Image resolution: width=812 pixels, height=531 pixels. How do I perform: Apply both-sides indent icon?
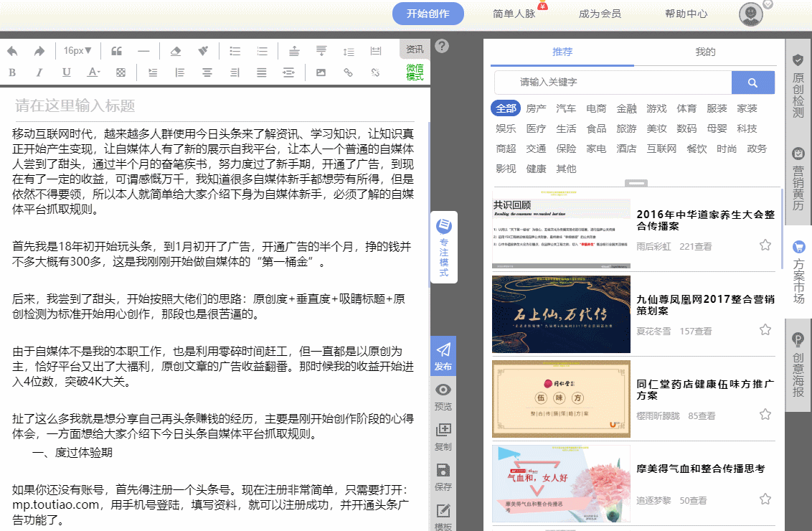pos(288,72)
